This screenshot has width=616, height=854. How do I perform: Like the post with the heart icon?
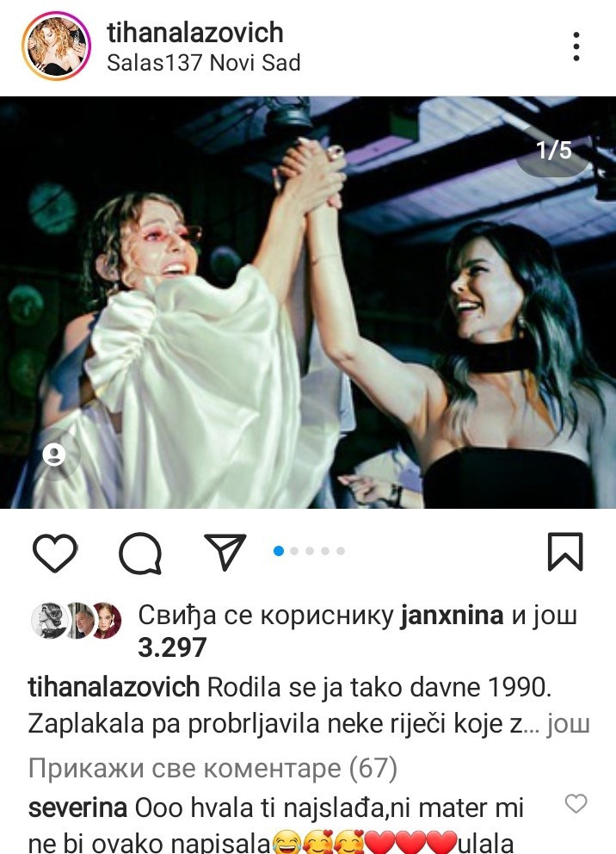55,553
